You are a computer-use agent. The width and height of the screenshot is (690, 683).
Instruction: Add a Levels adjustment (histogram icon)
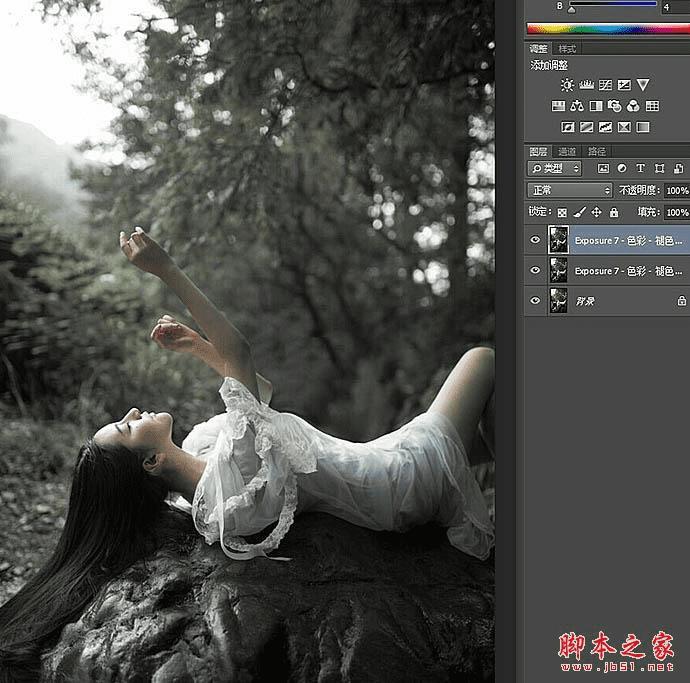[586, 84]
